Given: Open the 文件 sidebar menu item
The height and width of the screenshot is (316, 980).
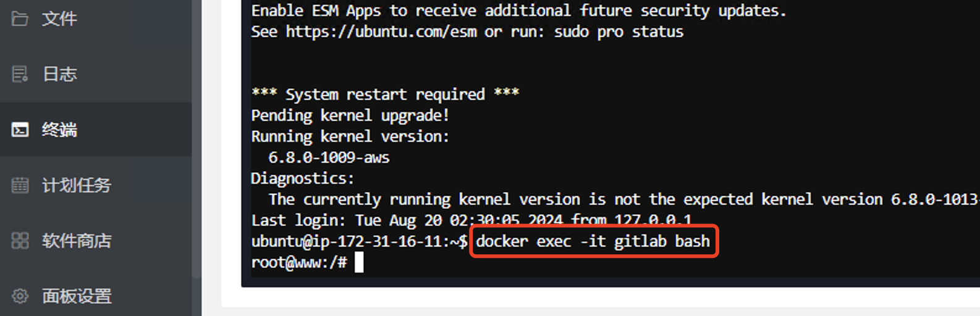Looking at the screenshot, I should (96, 19).
